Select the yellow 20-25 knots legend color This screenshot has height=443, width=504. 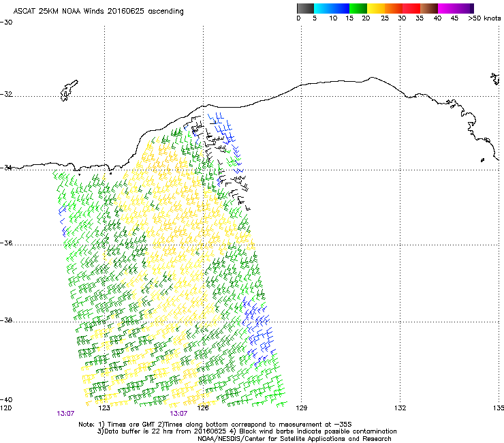[x=376, y=8]
